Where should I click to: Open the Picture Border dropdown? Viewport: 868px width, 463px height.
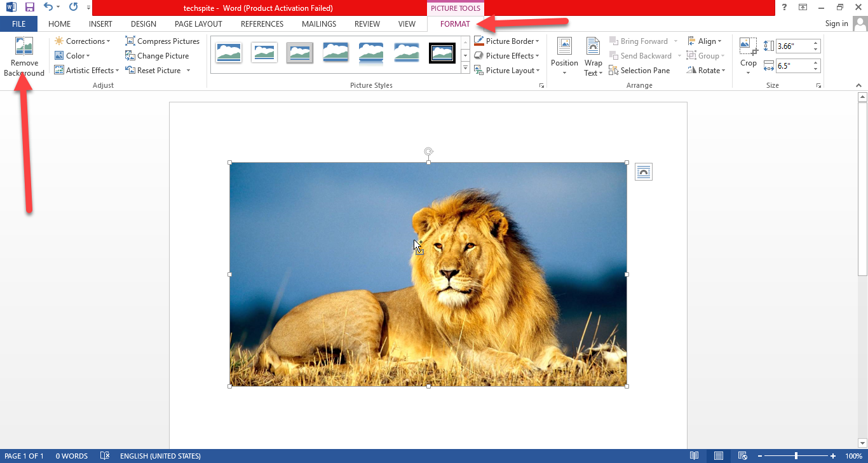(510, 41)
